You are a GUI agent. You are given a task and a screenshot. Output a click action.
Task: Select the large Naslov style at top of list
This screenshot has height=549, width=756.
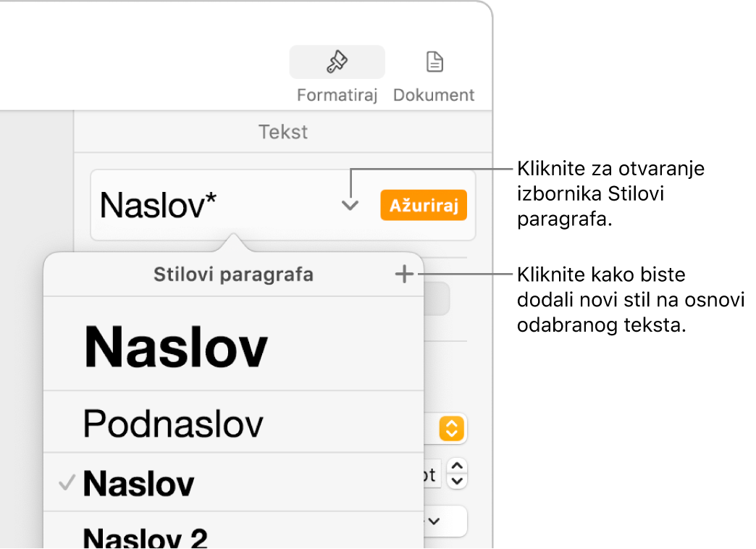pos(233,344)
